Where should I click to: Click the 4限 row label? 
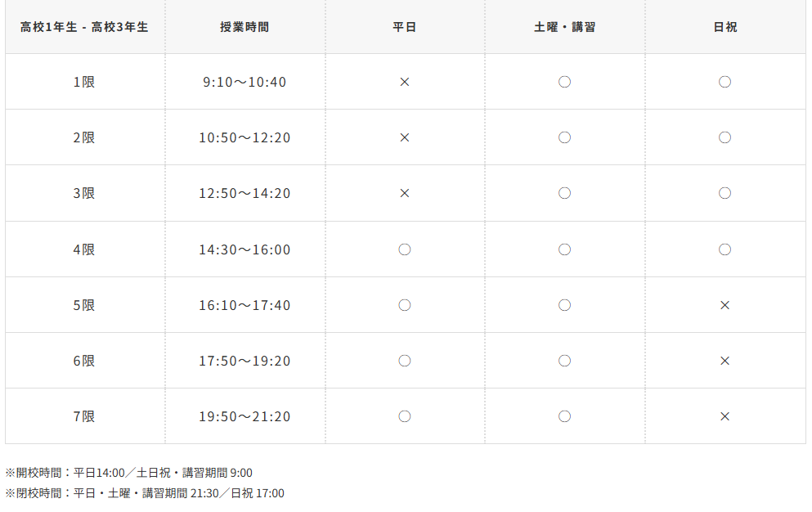[x=84, y=249]
